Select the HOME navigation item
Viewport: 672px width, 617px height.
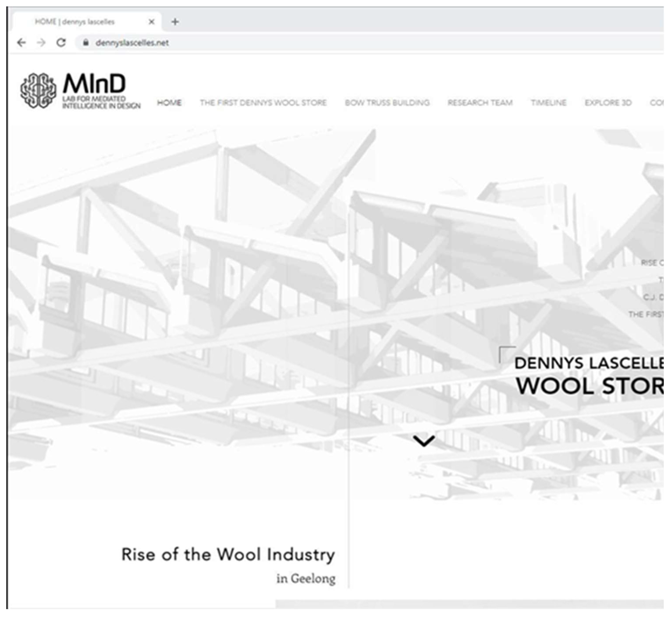coord(169,103)
